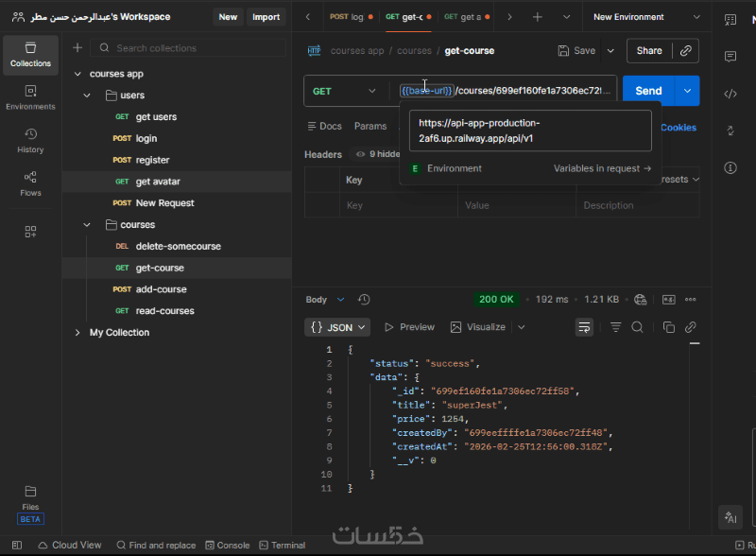Click the network globe icon in response
The height and width of the screenshot is (556, 756).
point(641,300)
